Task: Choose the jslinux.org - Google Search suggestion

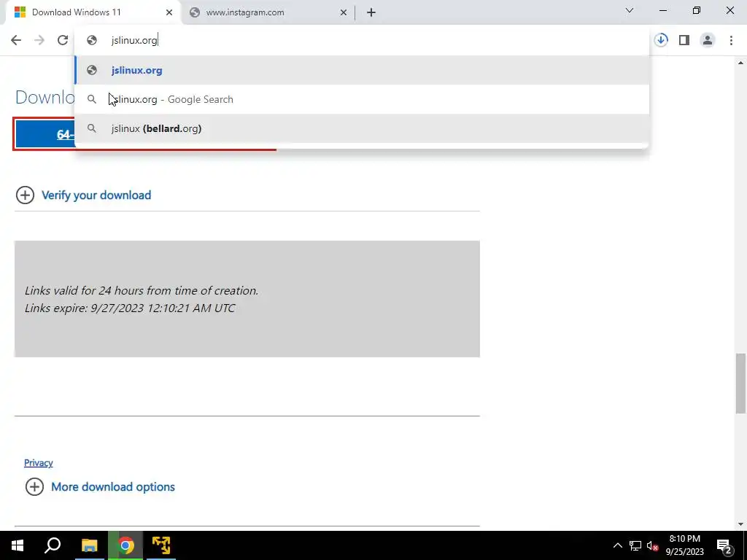Action: [x=362, y=99]
